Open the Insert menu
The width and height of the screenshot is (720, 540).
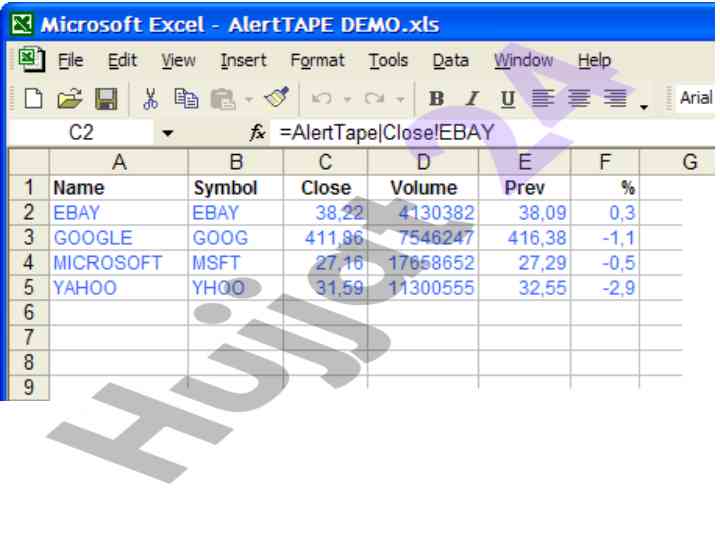243,60
